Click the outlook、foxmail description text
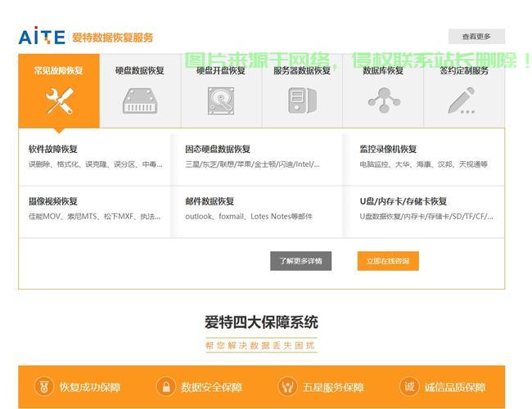Viewport: 532px width, 409px height. click(249, 217)
